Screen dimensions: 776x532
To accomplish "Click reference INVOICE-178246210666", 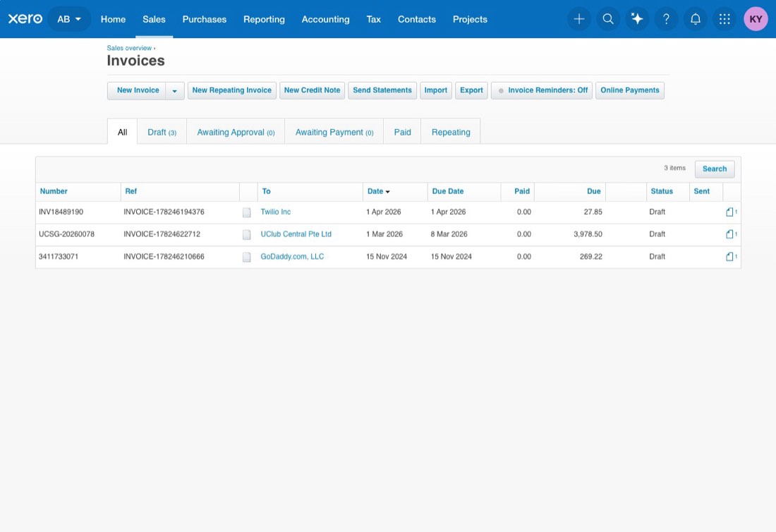I will pos(164,256).
